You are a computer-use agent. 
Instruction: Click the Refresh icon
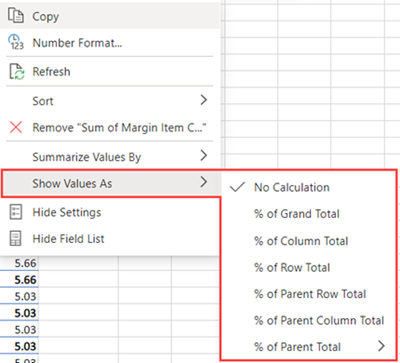(16, 71)
